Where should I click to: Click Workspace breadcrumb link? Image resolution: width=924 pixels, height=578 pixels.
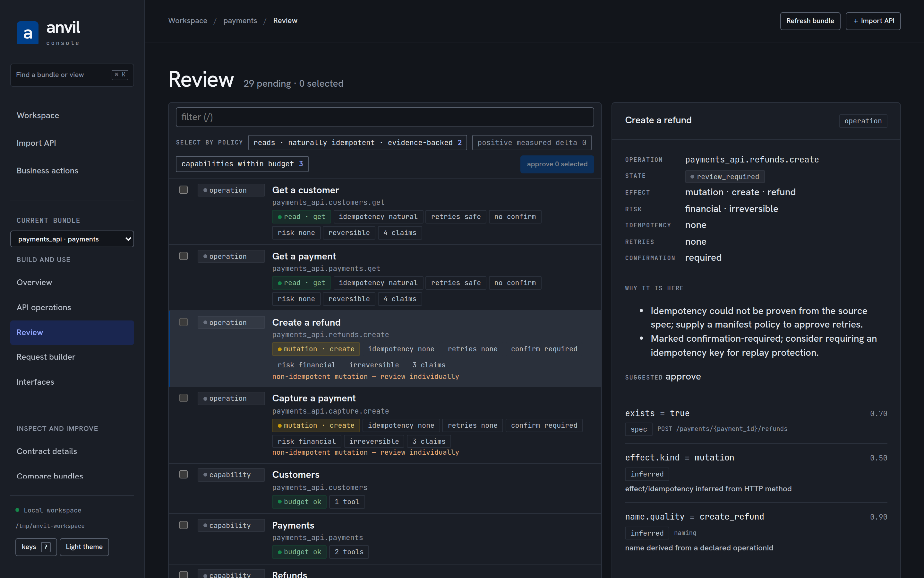click(187, 21)
